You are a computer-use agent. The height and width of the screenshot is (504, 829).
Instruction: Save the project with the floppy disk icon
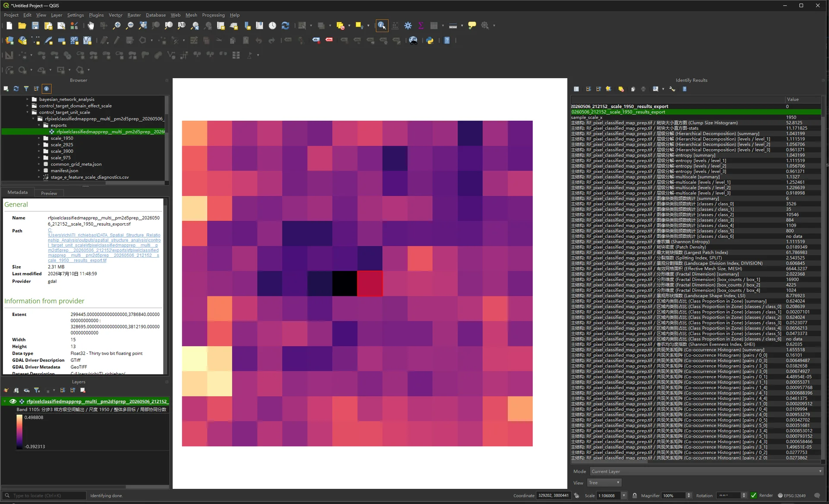point(35,26)
